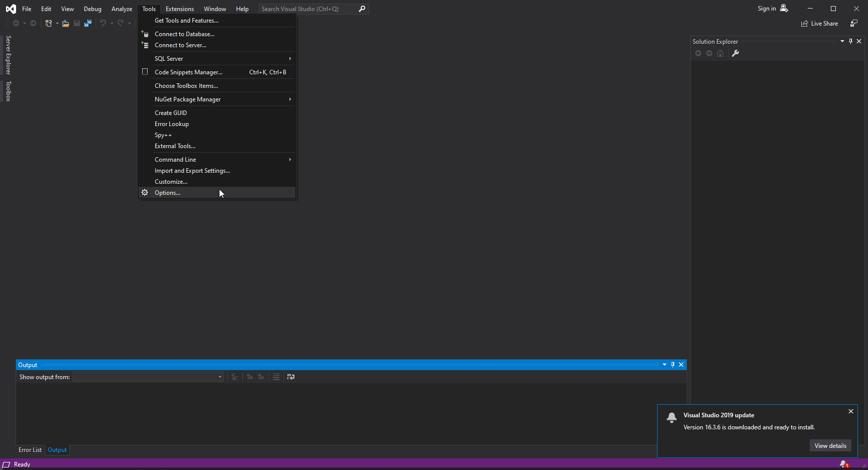Select Spy++ menu item
The width and height of the screenshot is (868, 470).
[x=217, y=135]
